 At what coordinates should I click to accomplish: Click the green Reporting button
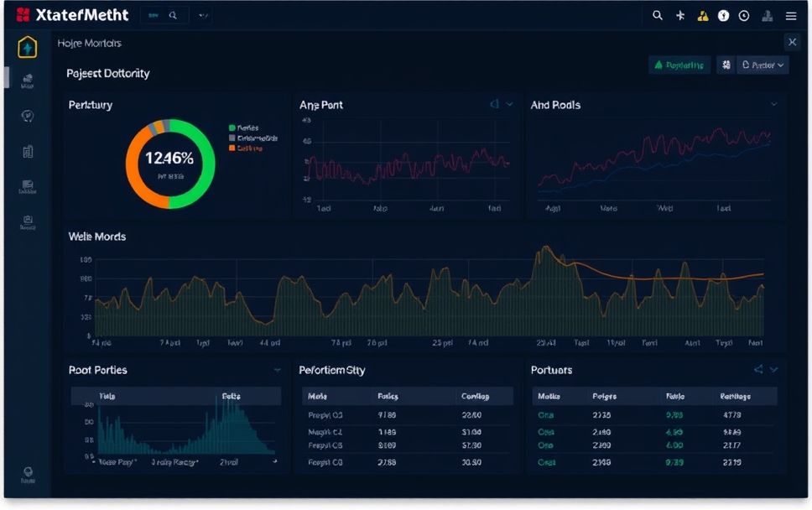click(x=679, y=65)
